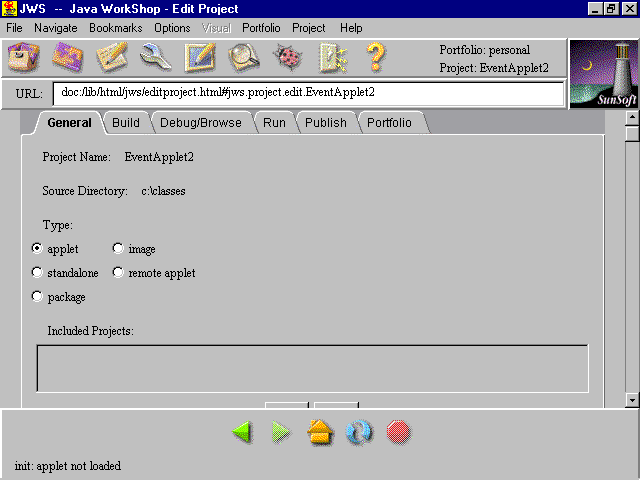Click the scrollbar up arrow

pos(632,118)
